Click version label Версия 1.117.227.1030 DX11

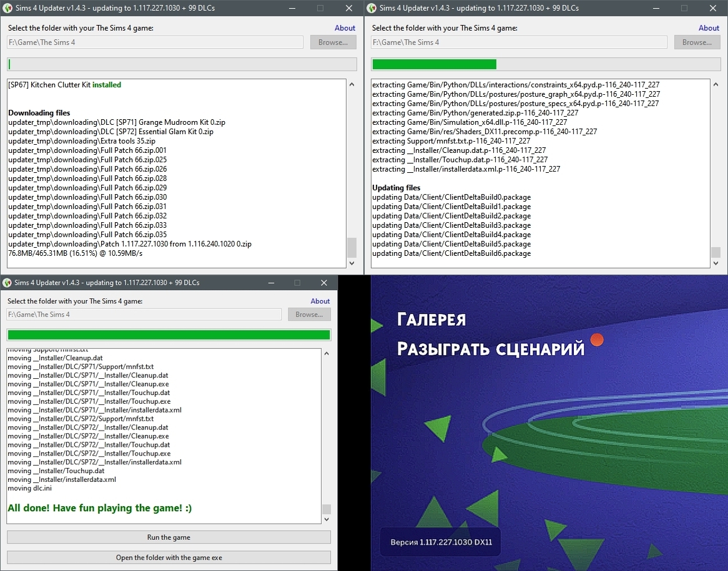[441, 542]
